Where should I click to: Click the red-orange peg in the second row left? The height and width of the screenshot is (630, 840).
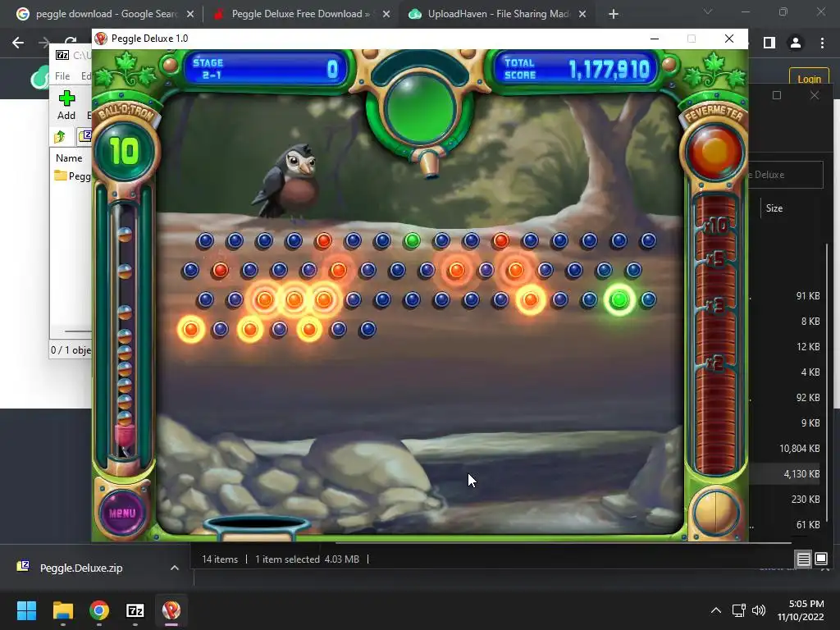[220, 270]
